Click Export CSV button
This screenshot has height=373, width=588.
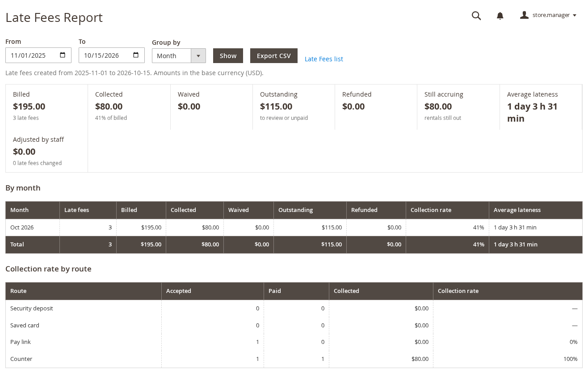point(274,55)
